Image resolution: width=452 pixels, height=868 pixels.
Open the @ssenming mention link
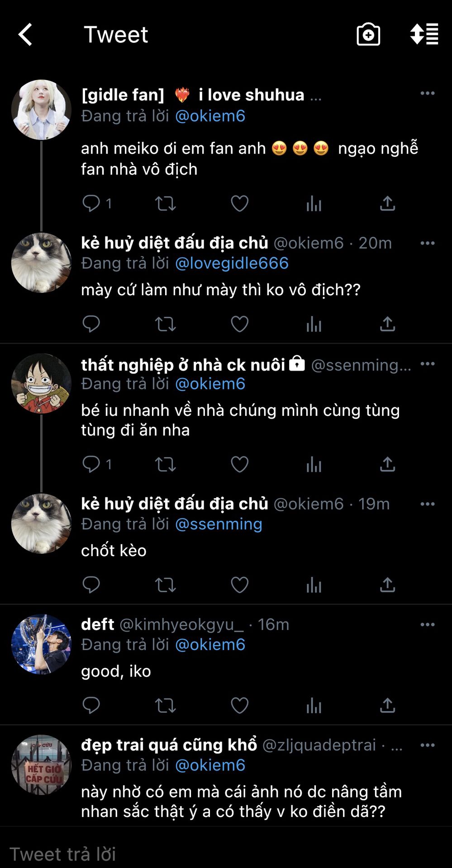(219, 524)
